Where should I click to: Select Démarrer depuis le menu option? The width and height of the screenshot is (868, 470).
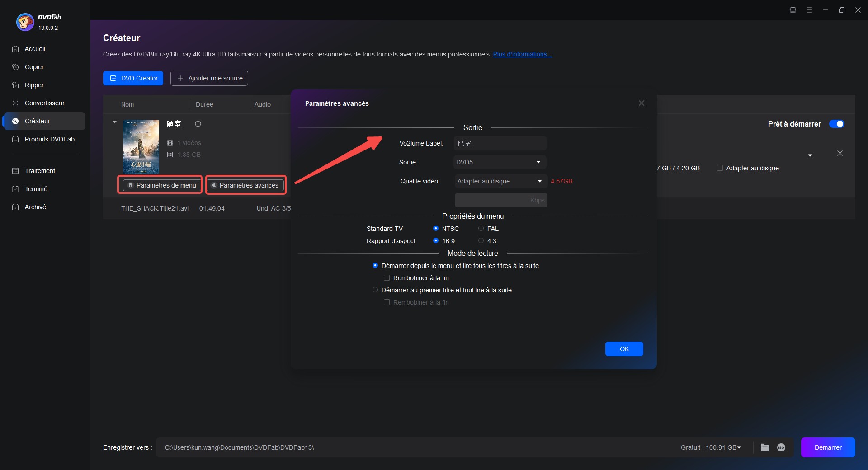[375, 266]
